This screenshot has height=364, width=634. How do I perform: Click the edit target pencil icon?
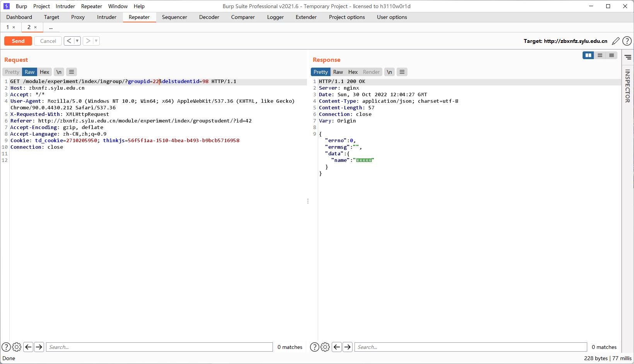616,41
